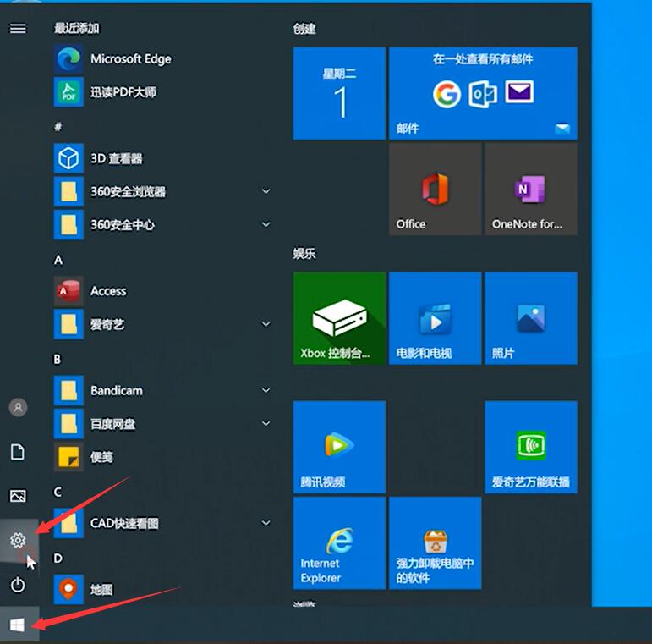The image size is (652, 644).
Task: Open the Internet Explorer tile
Action: (x=339, y=543)
